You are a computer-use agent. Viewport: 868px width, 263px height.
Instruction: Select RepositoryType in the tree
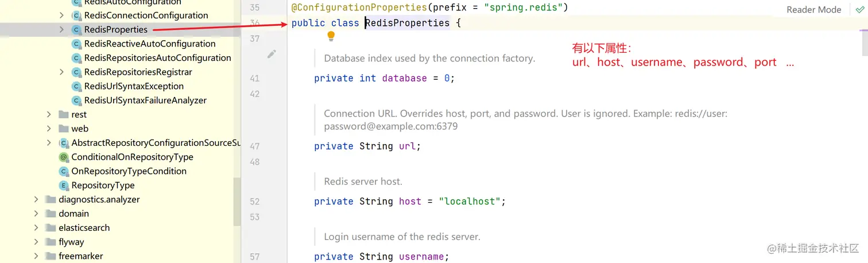(103, 185)
